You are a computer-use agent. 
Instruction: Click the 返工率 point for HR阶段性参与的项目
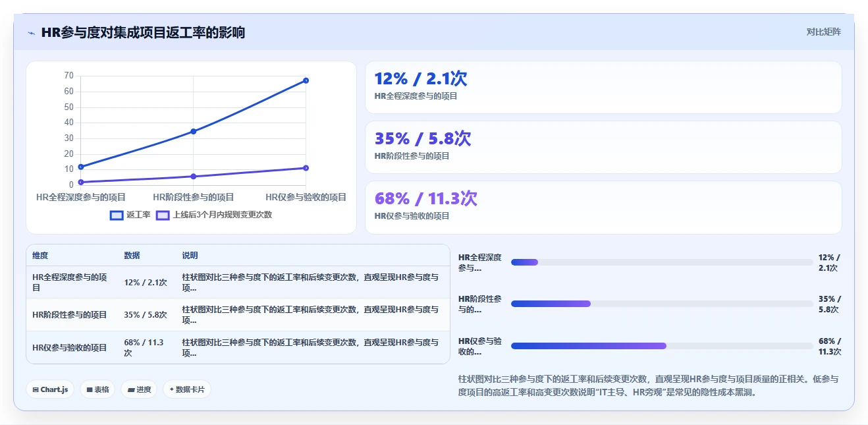click(193, 131)
